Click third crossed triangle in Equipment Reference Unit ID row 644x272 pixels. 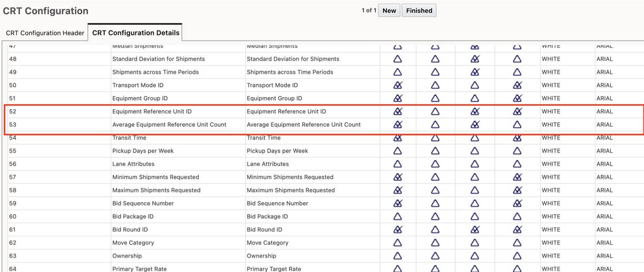click(475, 112)
